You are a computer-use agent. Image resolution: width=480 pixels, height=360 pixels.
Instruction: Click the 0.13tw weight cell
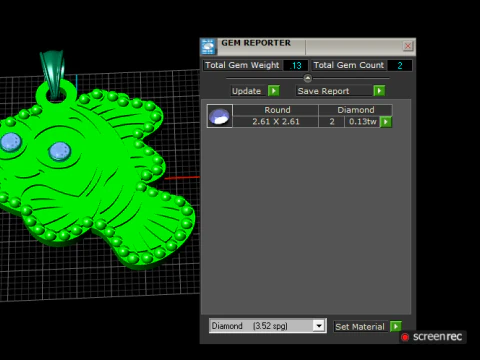(362, 122)
